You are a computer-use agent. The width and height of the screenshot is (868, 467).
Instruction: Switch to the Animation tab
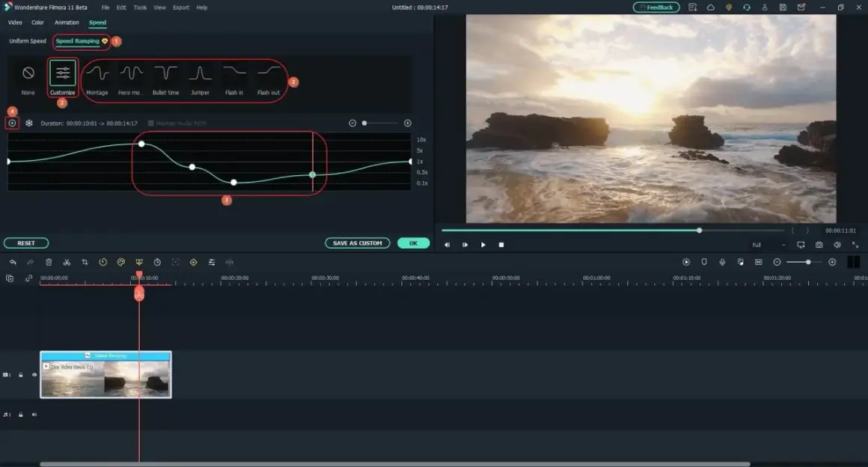coord(67,22)
